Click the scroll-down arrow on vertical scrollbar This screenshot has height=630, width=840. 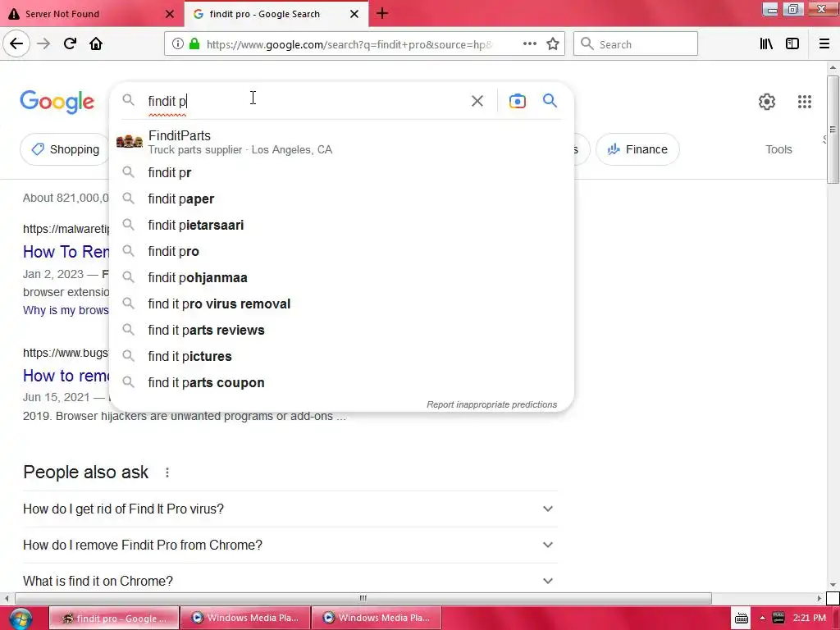point(833,585)
